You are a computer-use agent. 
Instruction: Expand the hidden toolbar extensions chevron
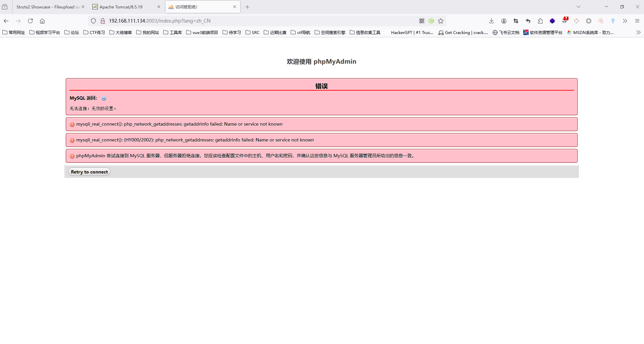coord(625,21)
